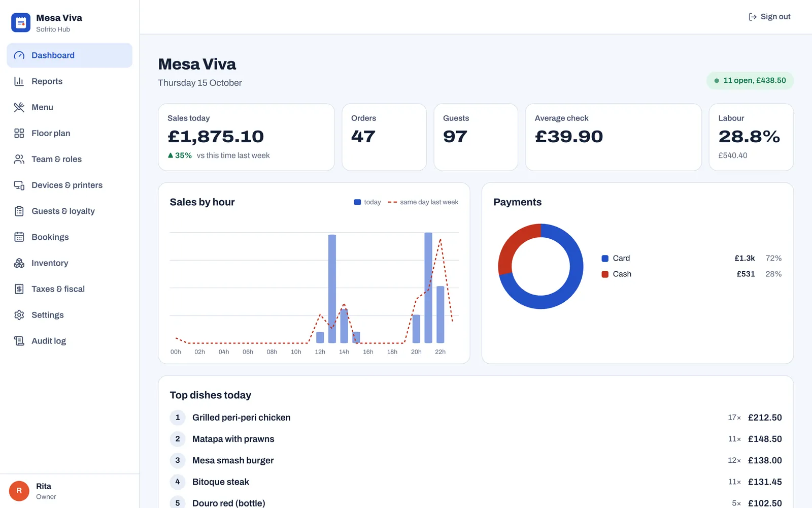
Task: Click the 11 open orders status badge
Action: pyautogui.click(x=750, y=81)
